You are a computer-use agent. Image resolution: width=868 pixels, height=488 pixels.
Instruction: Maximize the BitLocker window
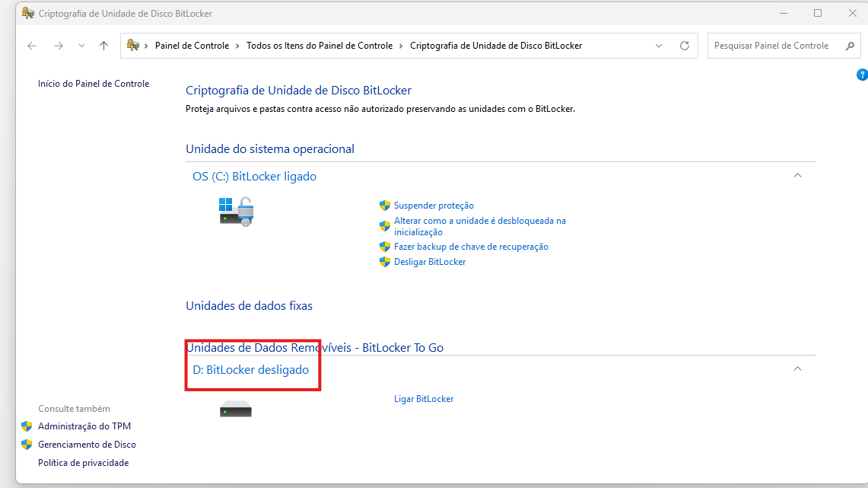click(x=818, y=13)
